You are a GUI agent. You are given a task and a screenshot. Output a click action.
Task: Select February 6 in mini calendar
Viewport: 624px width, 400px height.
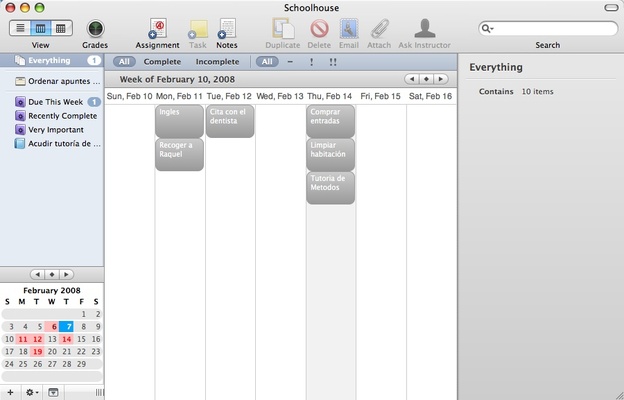click(x=52, y=327)
